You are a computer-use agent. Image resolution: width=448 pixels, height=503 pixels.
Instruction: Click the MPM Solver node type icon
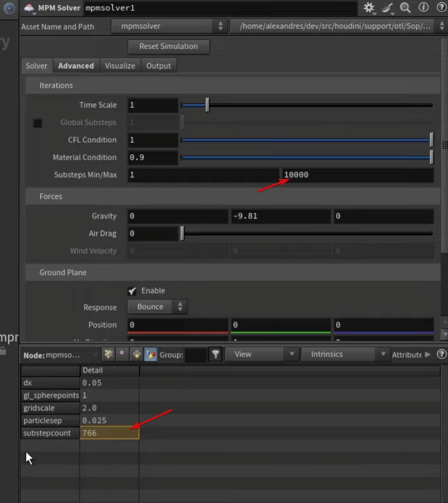coord(29,8)
